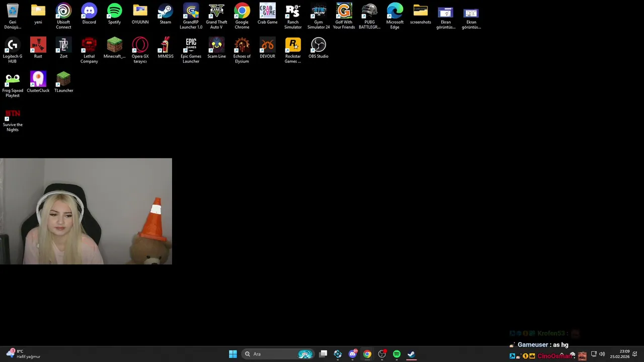Open OBS Studio from the taskbar
Image resolution: width=644 pixels, height=362 pixels.
tap(382, 354)
